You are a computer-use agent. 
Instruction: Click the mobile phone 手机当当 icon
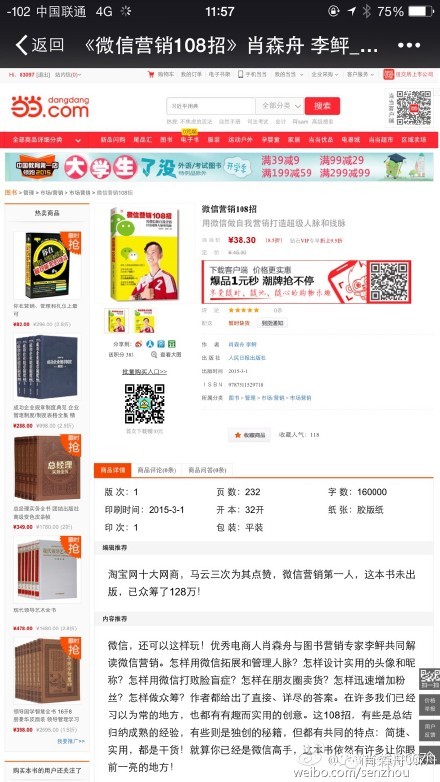(240, 74)
